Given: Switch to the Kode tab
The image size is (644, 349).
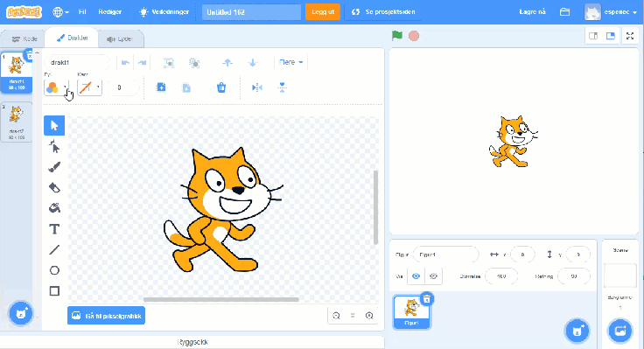Looking at the screenshot, I should [24, 39].
